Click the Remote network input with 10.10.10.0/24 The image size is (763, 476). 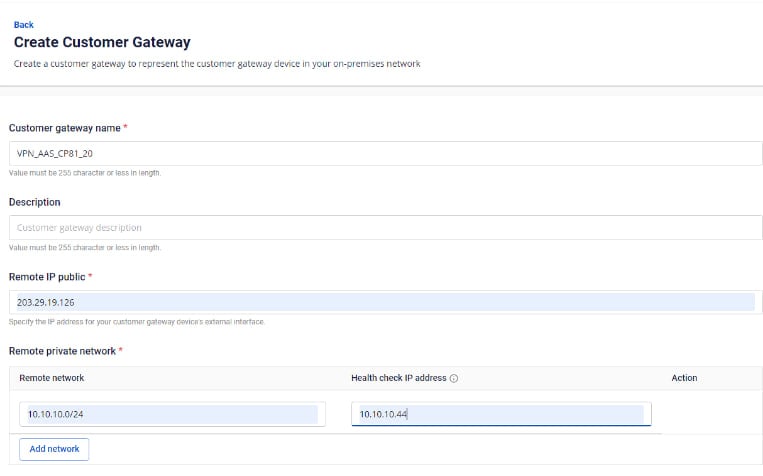point(172,414)
